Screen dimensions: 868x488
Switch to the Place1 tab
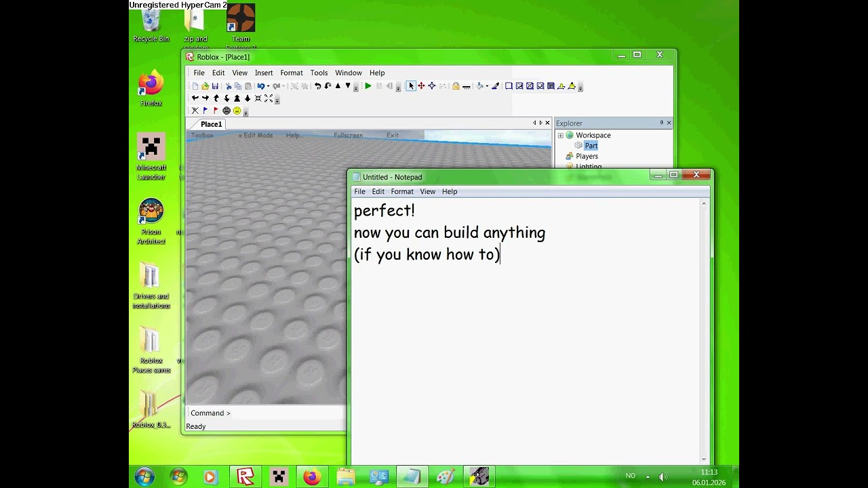(x=211, y=124)
